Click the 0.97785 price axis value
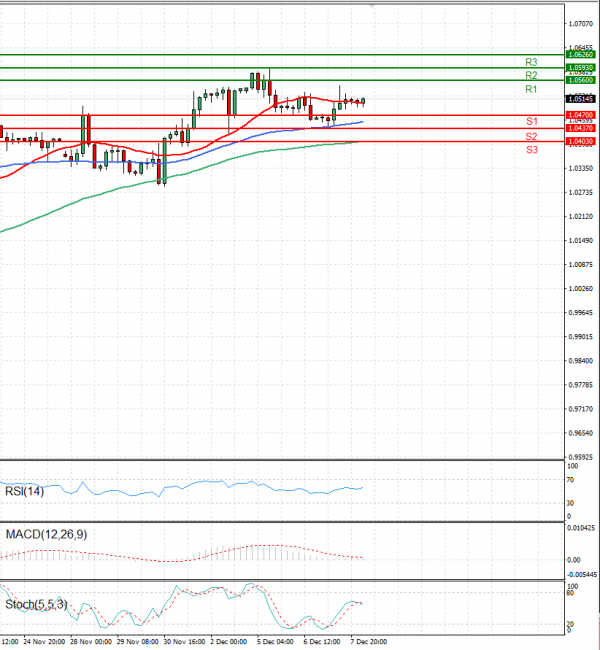 581,385
